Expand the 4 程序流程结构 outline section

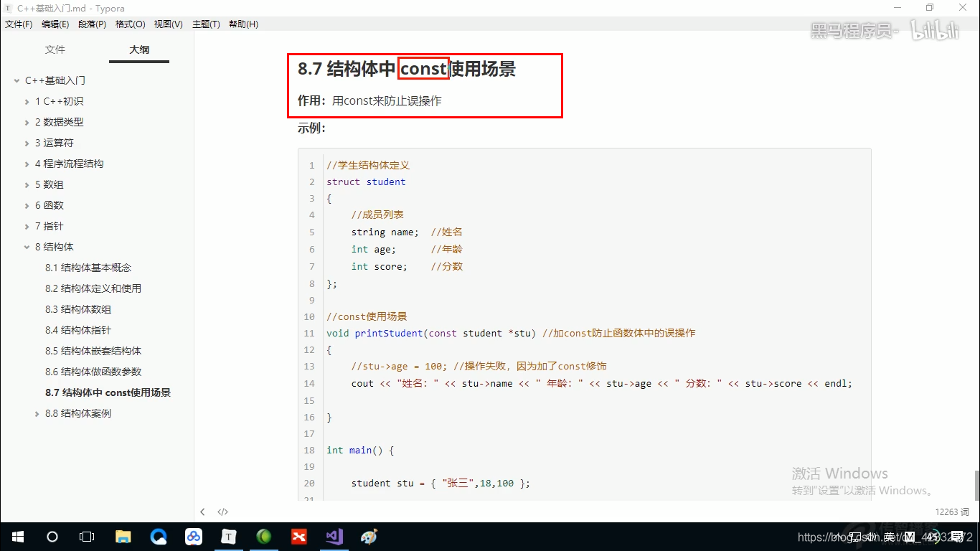coord(27,164)
